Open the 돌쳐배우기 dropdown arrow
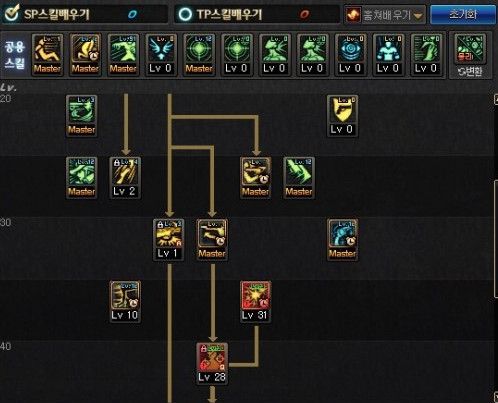This screenshot has height=403, width=498. click(x=418, y=16)
